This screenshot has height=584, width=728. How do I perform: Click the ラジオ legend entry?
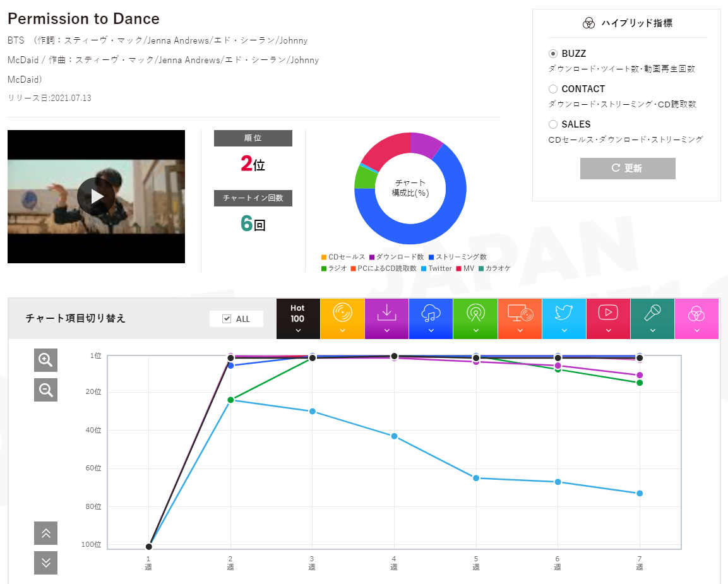(x=334, y=268)
